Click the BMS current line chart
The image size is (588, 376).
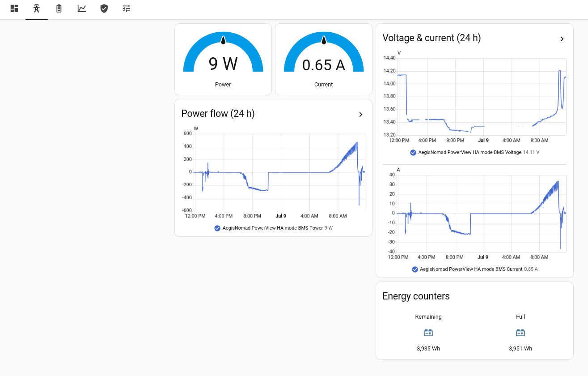pos(482,214)
